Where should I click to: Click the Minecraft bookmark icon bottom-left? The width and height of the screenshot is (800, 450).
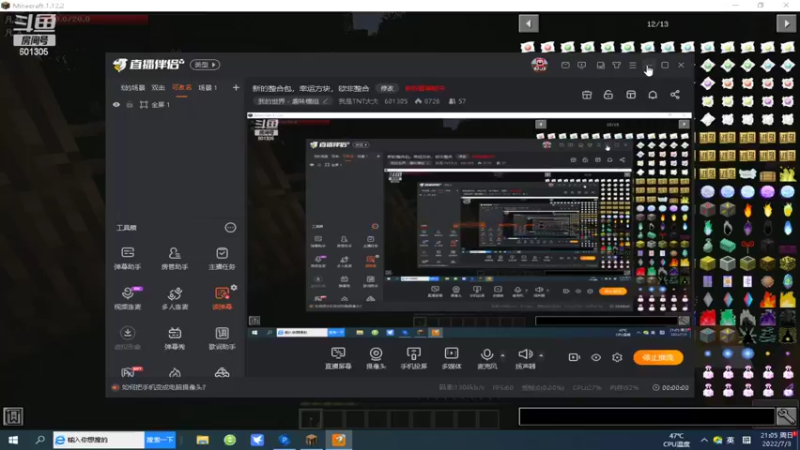(x=13, y=416)
